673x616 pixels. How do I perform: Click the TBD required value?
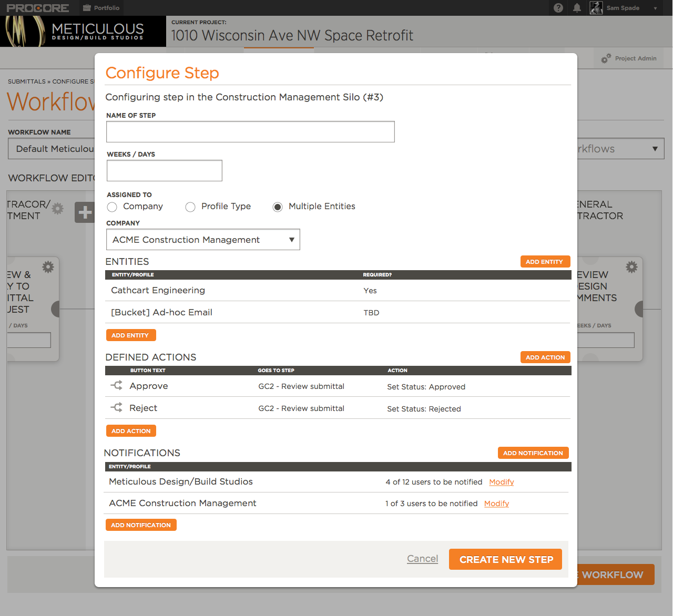coord(371,313)
